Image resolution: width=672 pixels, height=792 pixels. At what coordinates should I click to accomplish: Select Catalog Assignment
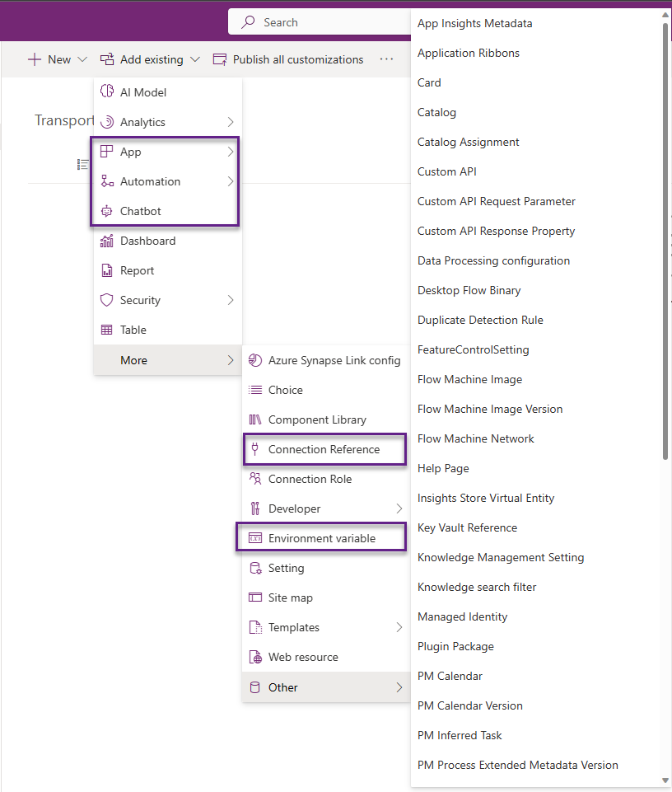click(x=536, y=142)
